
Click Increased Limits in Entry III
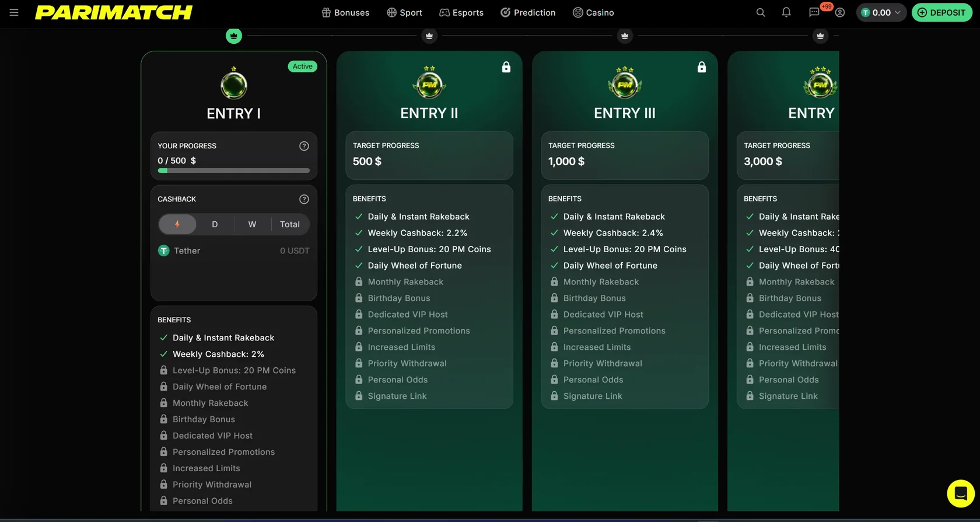597,347
